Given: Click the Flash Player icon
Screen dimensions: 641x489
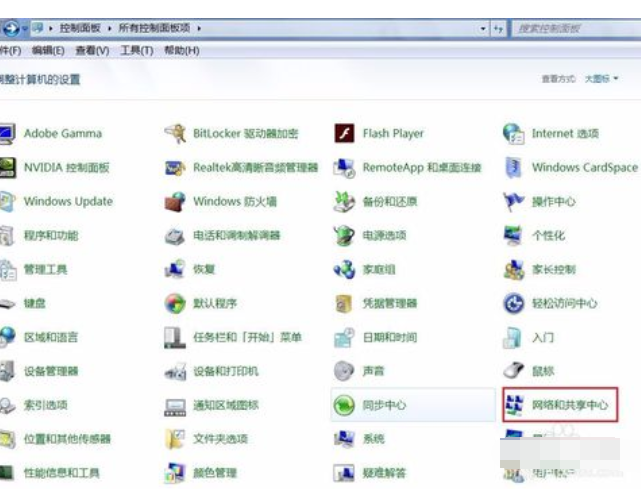Looking at the screenshot, I should (345, 133).
